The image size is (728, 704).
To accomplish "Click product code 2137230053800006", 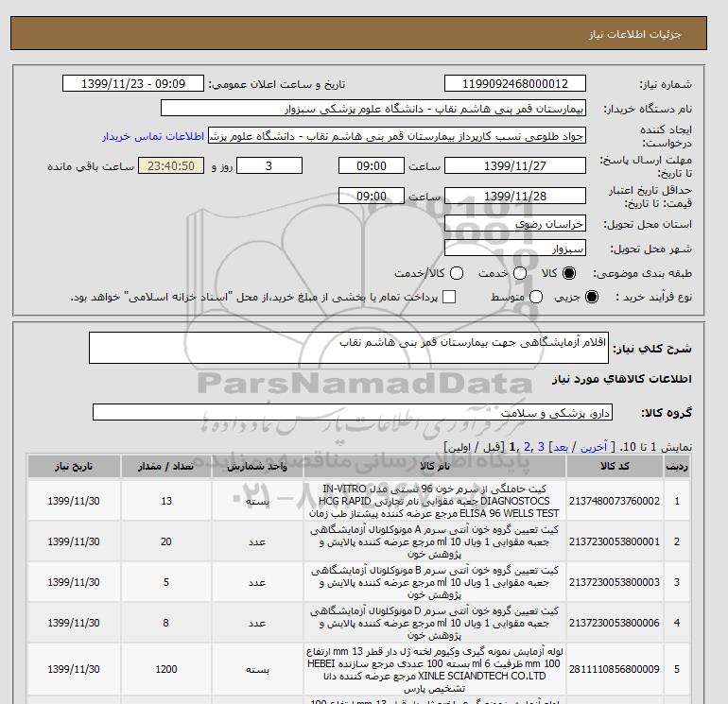I will [x=615, y=623].
